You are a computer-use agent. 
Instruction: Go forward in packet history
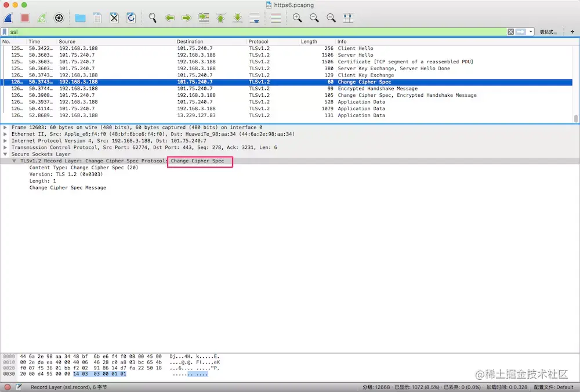pyautogui.click(x=186, y=18)
